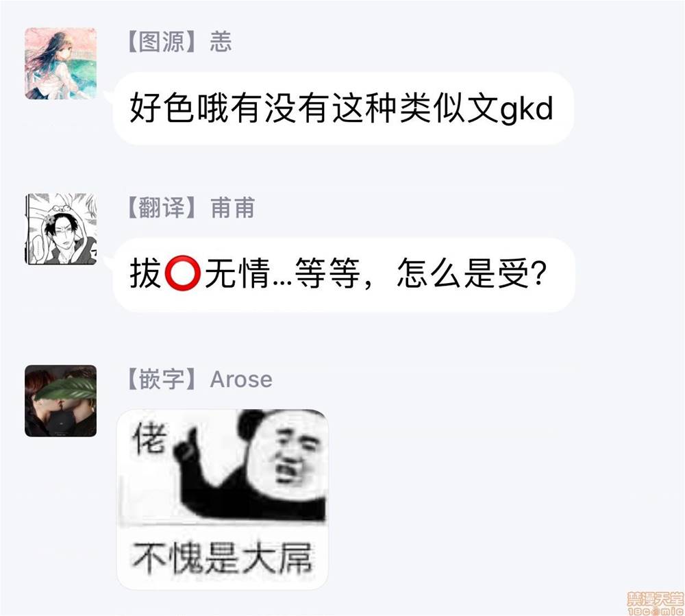
Task: View Arose's dark leaf-covered profile avatar
Action: pyautogui.click(x=60, y=401)
